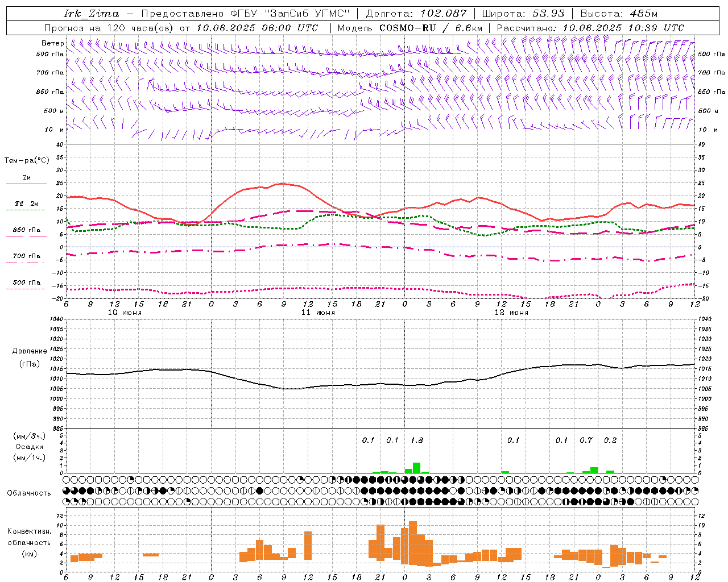Click the "500 гПа" temperature legend entry
The height and width of the screenshot is (582, 728).
26,282
